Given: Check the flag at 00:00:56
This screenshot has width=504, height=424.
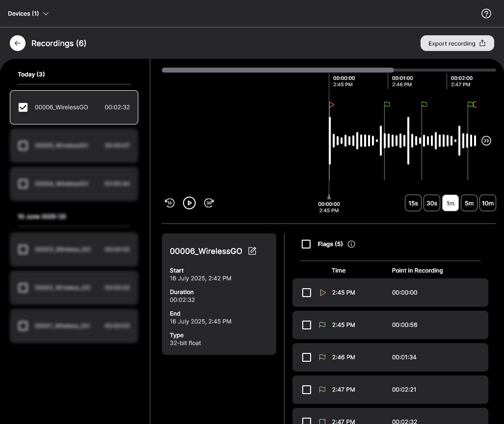Looking at the screenshot, I should (x=307, y=325).
